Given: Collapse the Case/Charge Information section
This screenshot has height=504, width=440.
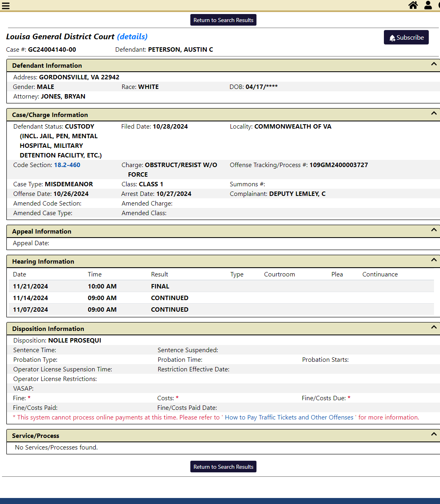Looking at the screenshot, I should pos(434,113).
